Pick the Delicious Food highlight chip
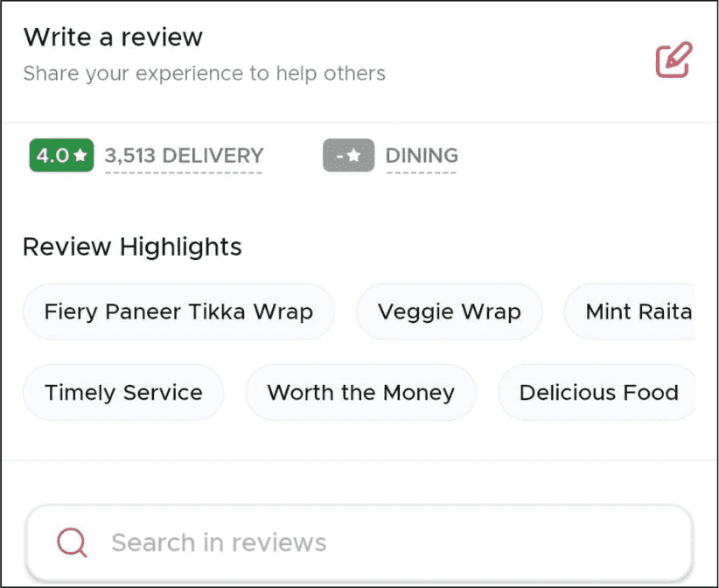Screen dimensions: 719x588 pyautogui.click(x=597, y=393)
